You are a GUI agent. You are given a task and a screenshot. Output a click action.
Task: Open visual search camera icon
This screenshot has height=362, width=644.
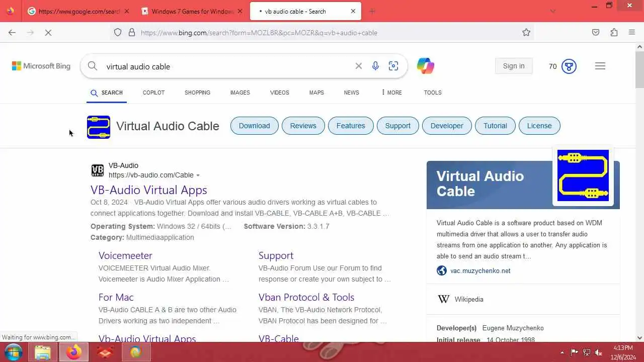(x=393, y=66)
